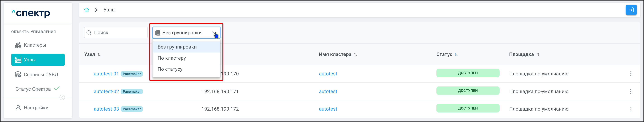Sort by the Узел column icon
644x122 pixels.
click(99, 54)
